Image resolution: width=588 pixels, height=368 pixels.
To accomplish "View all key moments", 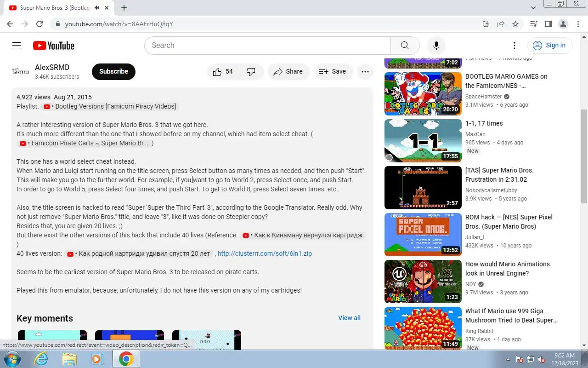I will (349, 318).
